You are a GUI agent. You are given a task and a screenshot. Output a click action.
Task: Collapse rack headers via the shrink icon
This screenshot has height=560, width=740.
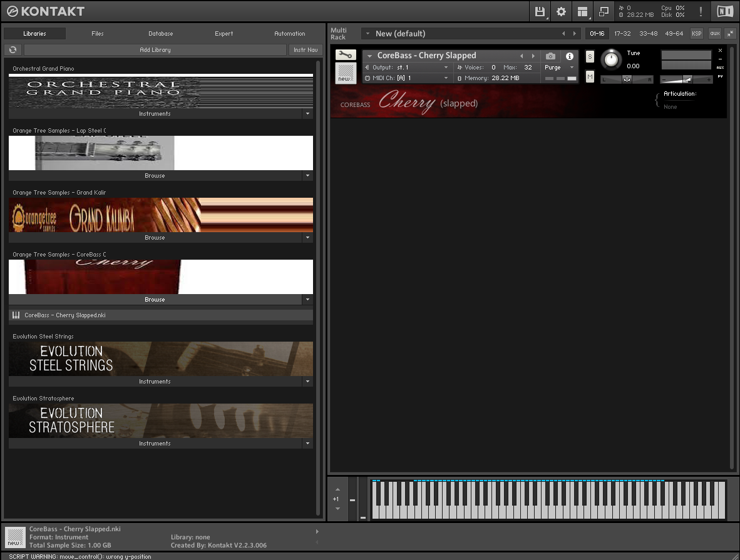pyautogui.click(x=730, y=34)
